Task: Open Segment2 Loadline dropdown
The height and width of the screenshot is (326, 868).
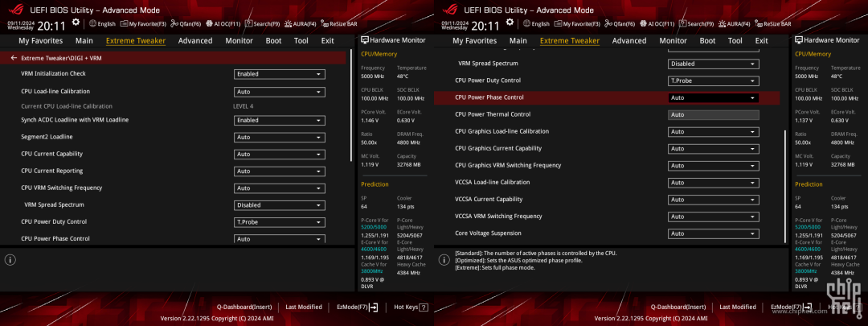Action: click(280, 138)
